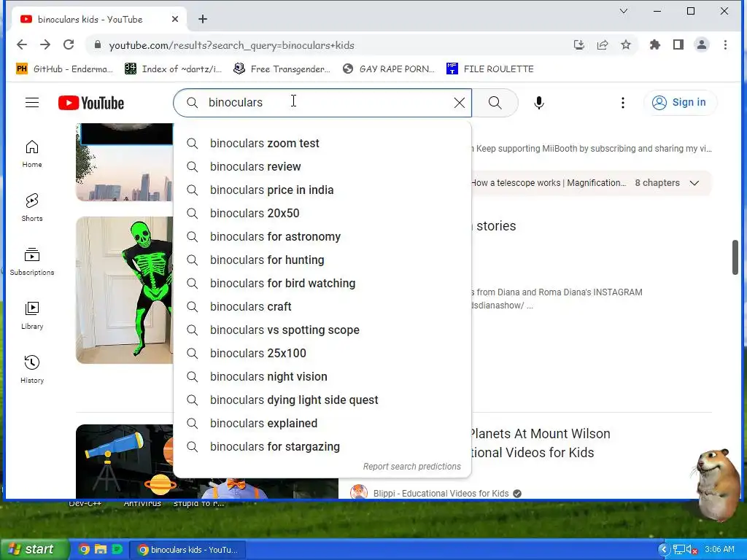Image resolution: width=747 pixels, height=560 pixels.
Task: Choose suggestion binoculars for bird watching
Action: coord(322,284)
